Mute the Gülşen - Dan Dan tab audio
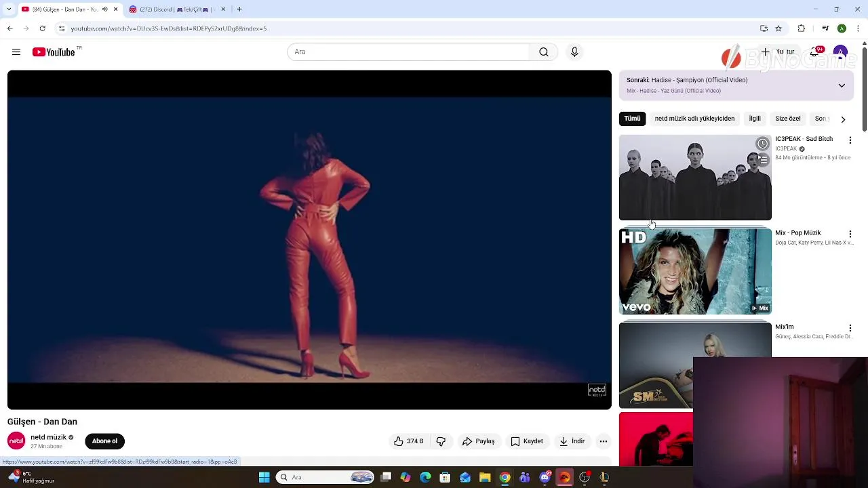Viewport: 868px width, 488px height. [x=104, y=9]
